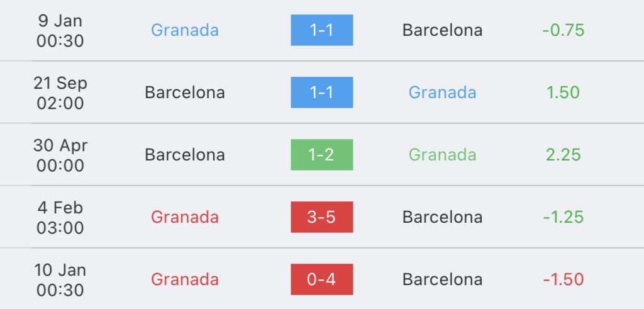Click the 2.25 handicap value
Screen dimensions: 644x309
pos(563,155)
